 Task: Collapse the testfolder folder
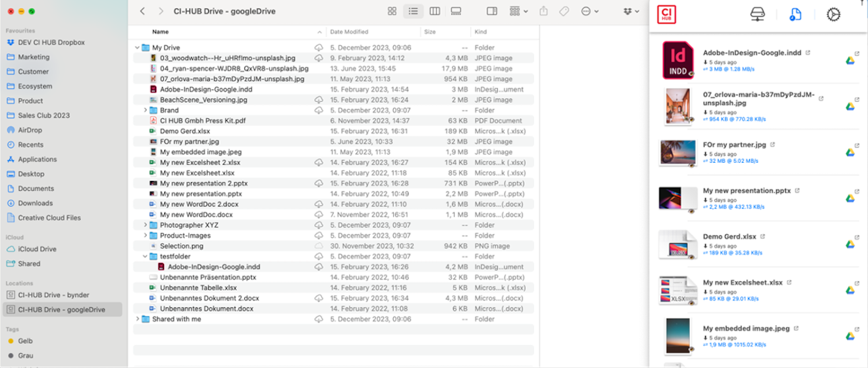pyautogui.click(x=146, y=257)
